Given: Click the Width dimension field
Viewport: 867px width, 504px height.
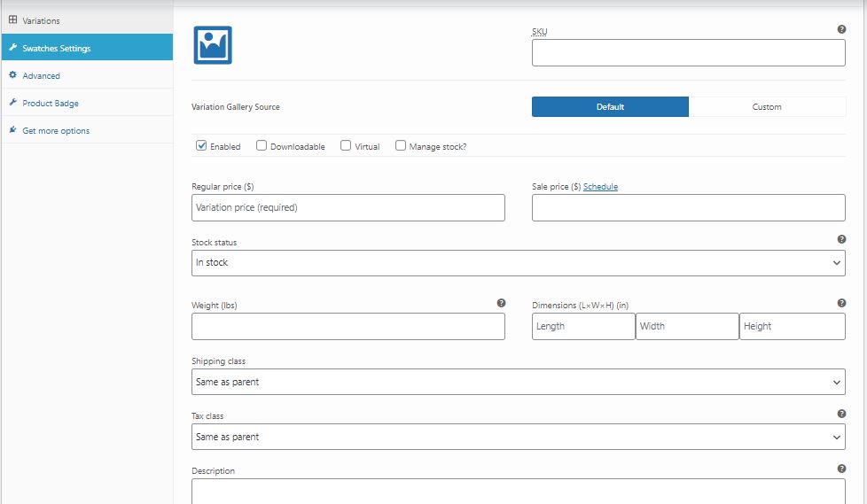Looking at the screenshot, I should coord(687,327).
